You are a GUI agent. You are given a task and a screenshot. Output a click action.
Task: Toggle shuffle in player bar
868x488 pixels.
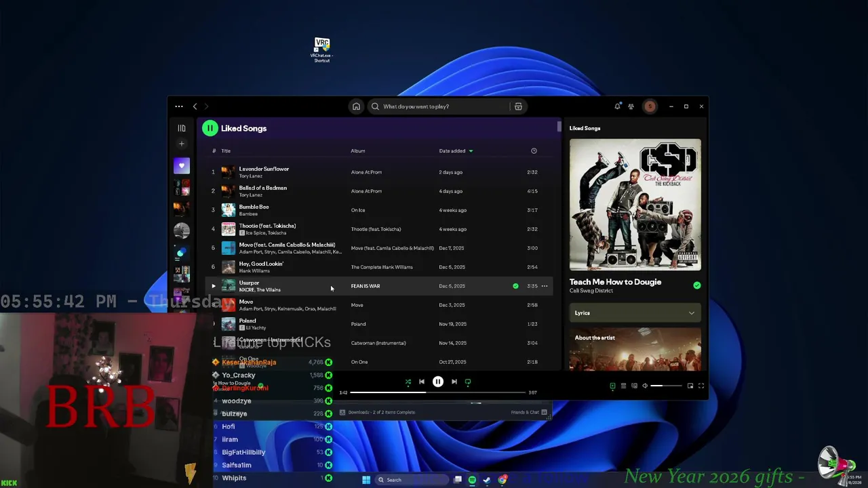tap(408, 382)
